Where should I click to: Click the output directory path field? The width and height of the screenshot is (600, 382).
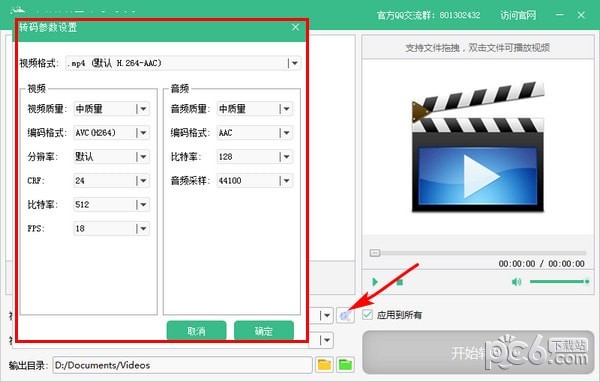[x=183, y=365]
